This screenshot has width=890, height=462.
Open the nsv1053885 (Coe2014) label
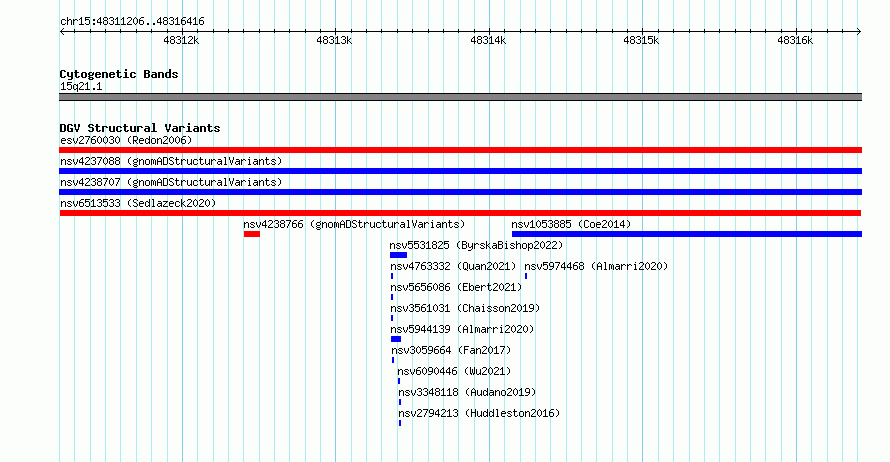click(x=571, y=224)
